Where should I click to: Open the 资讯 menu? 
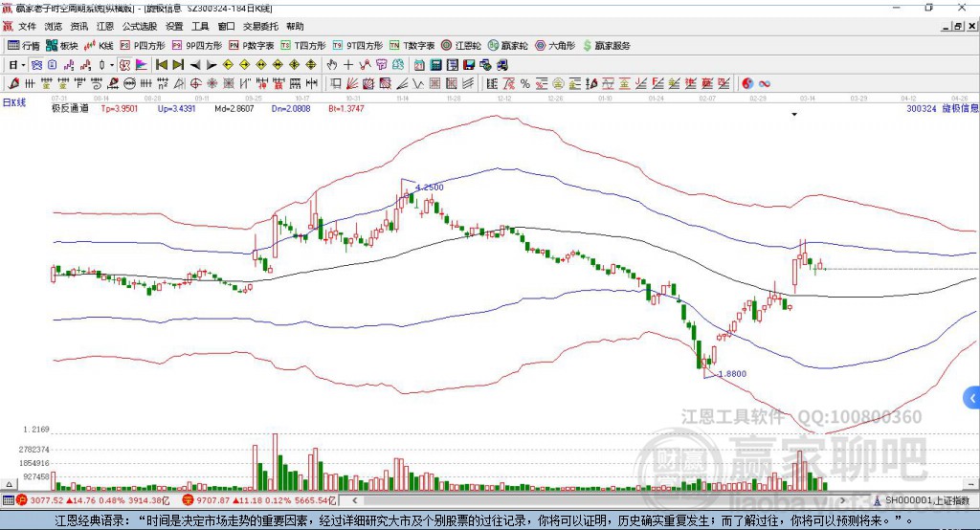pos(79,26)
